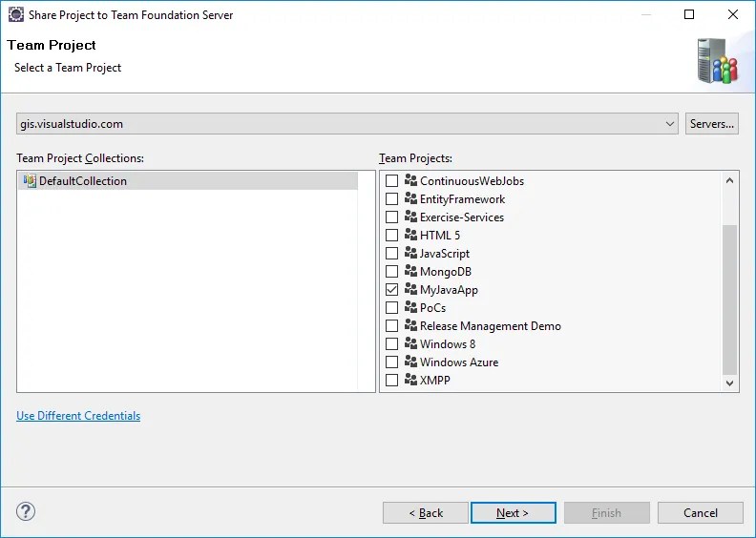Check the HTML 5 checkbox
Screen dimensions: 756x538
click(x=392, y=235)
